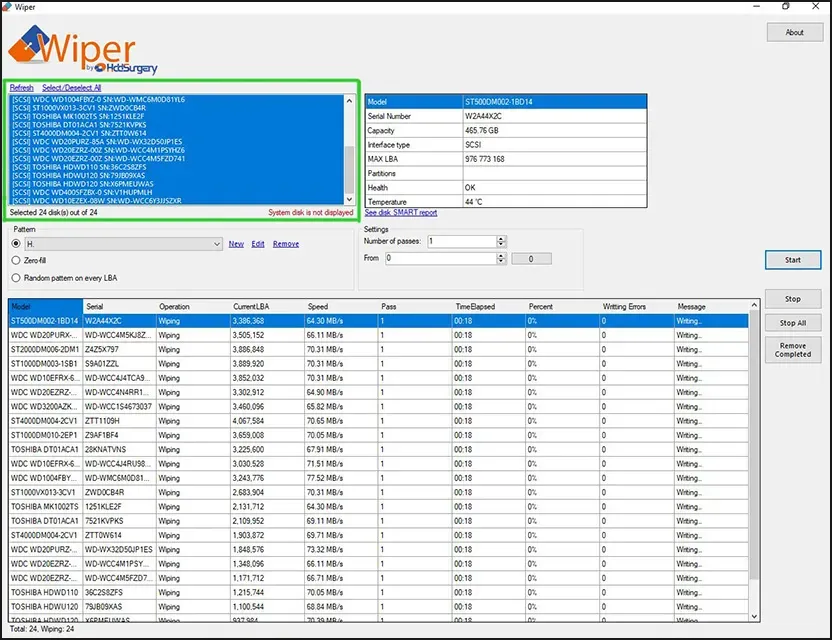Sort table by Writing Errors column header
The height and width of the screenshot is (640, 832).
637,307
